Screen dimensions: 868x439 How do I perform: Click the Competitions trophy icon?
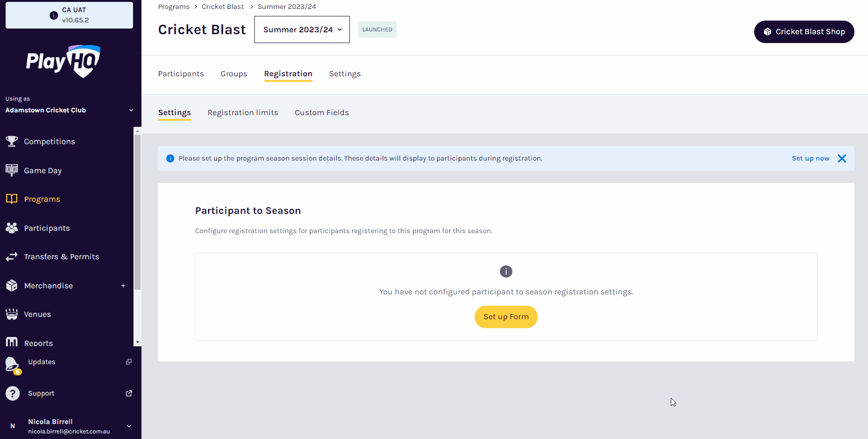12,141
